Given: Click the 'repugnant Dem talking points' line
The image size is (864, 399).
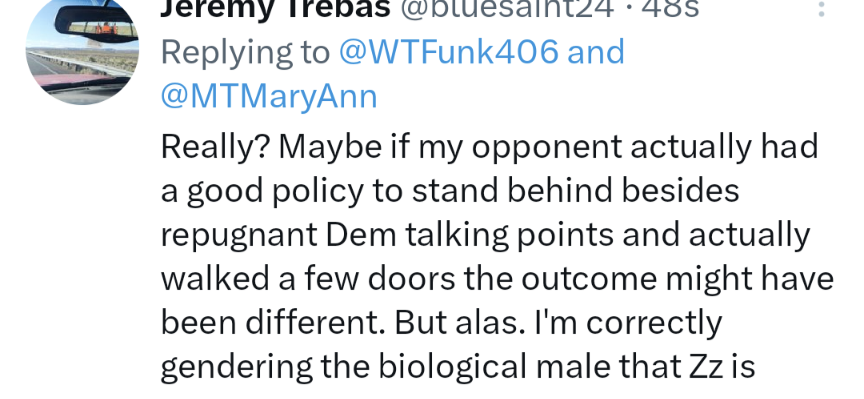Looking at the screenshot, I should coord(387,235).
